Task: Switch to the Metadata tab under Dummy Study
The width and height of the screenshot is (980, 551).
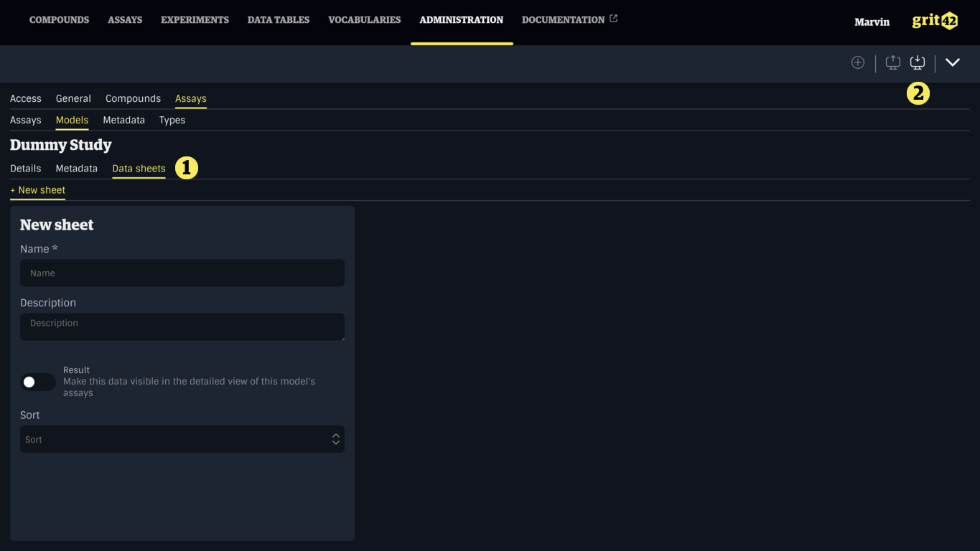Action: (x=76, y=169)
